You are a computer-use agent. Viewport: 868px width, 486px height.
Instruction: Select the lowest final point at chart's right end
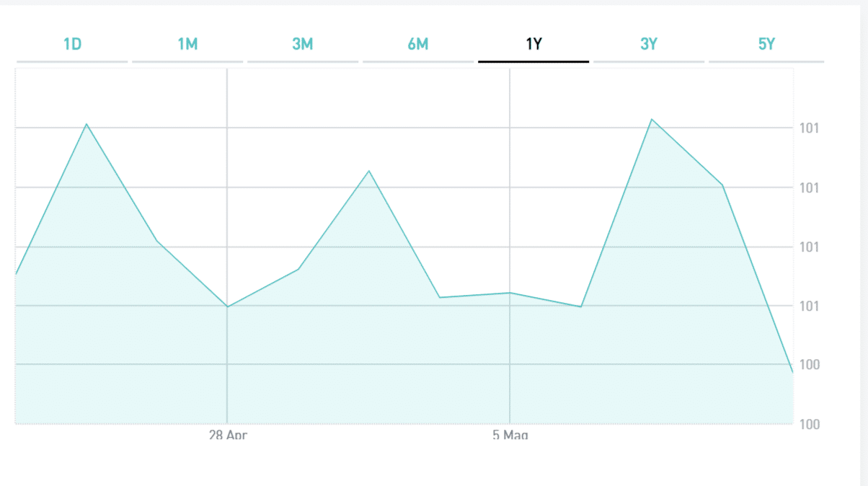[792, 372]
